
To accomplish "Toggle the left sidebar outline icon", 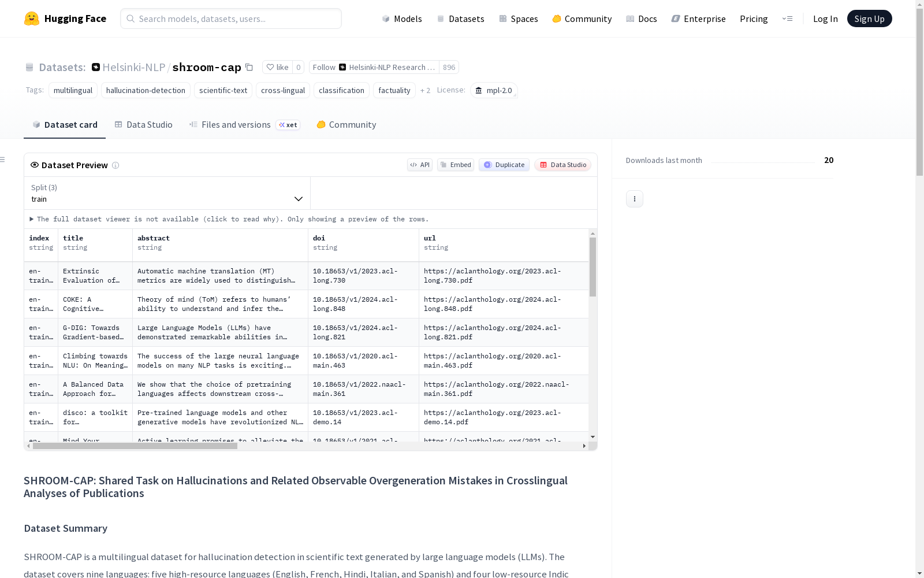I will [3, 160].
